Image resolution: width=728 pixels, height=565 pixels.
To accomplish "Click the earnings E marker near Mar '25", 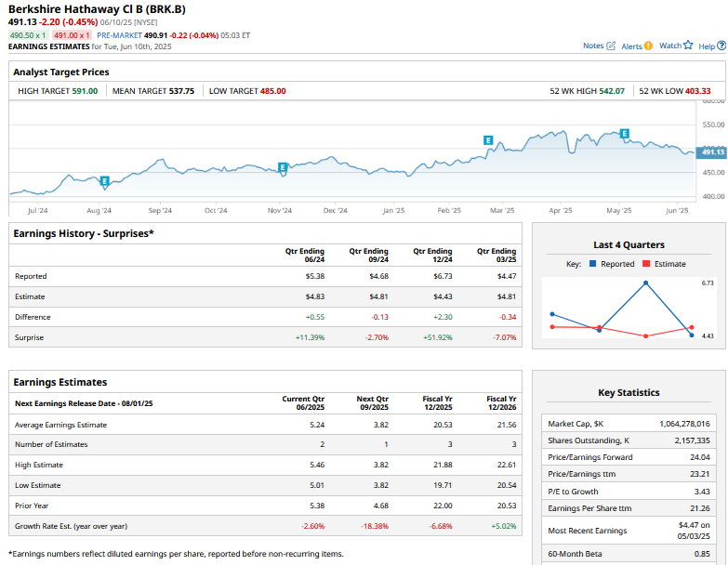I will click(x=488, y=139).
